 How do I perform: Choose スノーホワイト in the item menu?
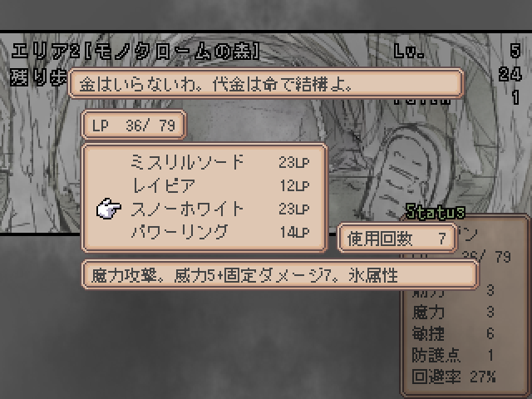coord(187,209)
